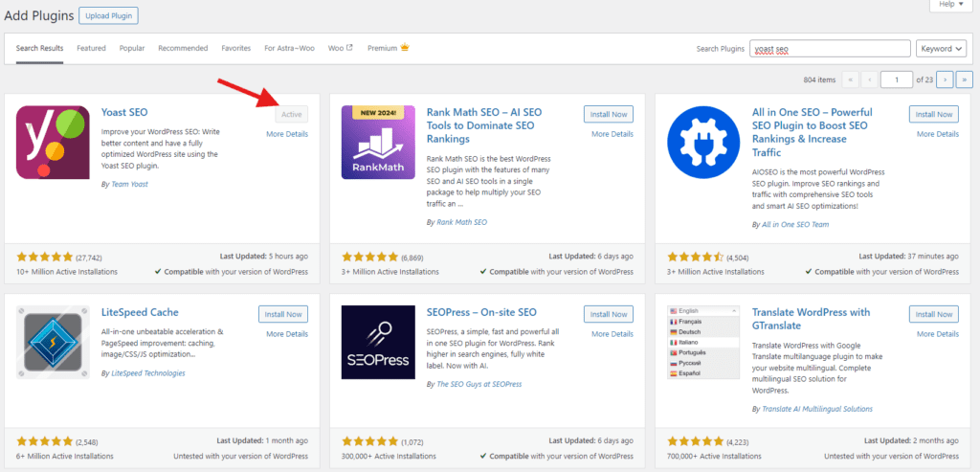Switch to the Featured tab
The image size is (980, 472).
[x=91, y=48]
